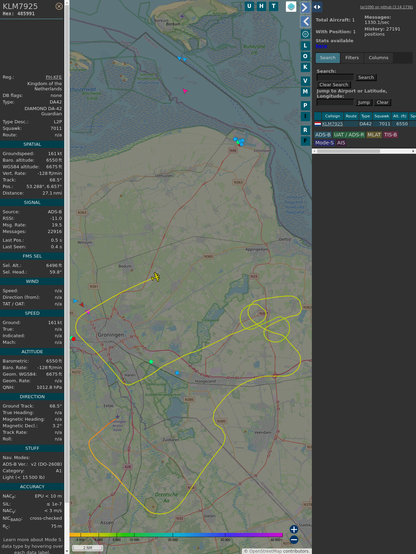Click the SIGNAL section header

tap(32, 202)
